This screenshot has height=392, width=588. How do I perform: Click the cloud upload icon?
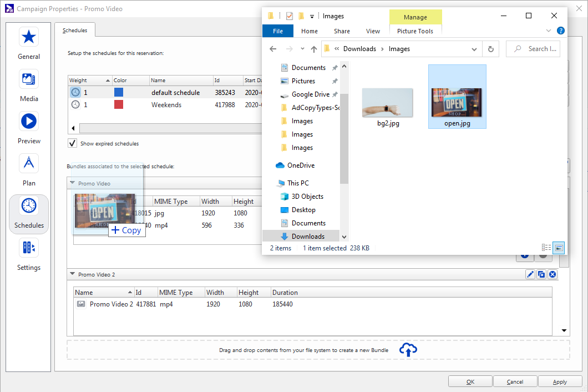[408, 350]
